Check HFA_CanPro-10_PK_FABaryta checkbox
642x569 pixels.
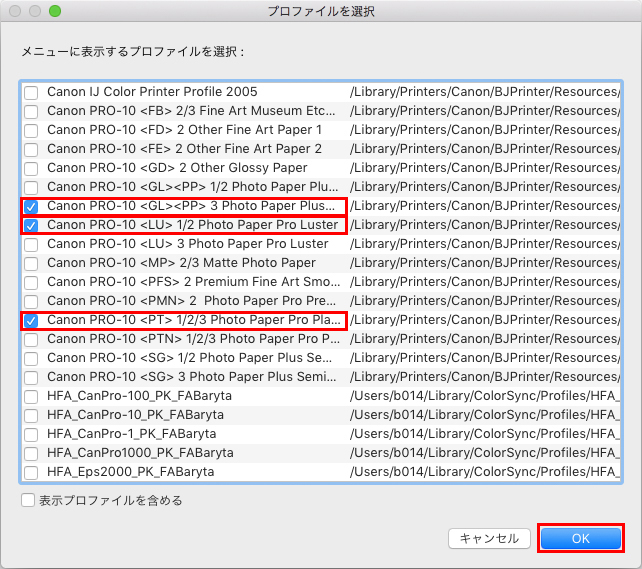(x=31, y=416)
